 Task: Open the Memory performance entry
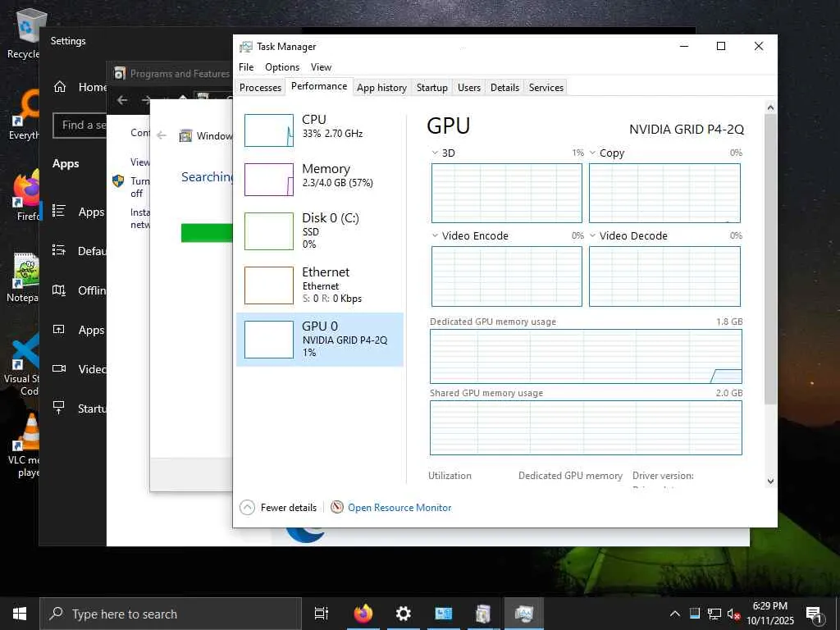coord(320,180)
